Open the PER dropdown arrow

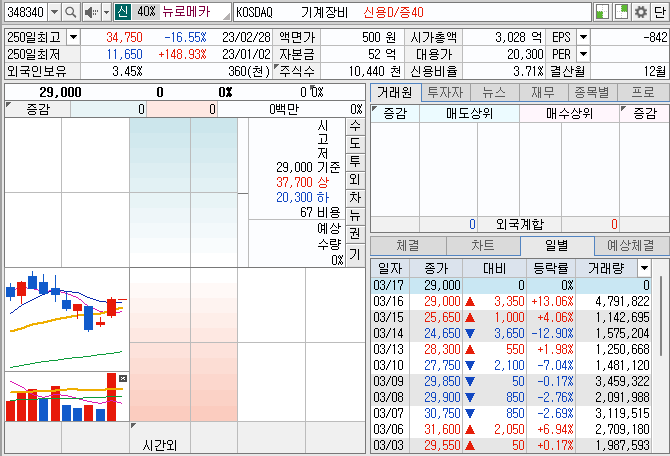tap(583, 54)
